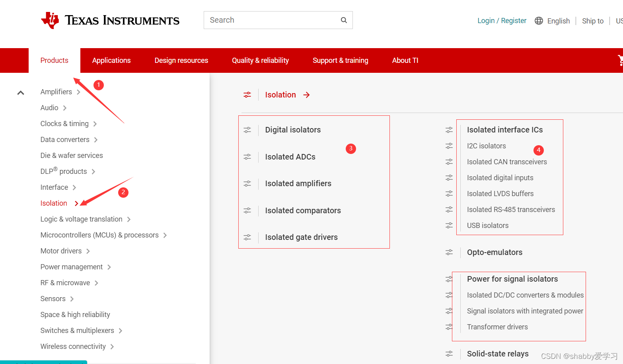The height and width of the screenshot is (364, 623).
Task: Open the About TI menu
Action: [x=405, y=60]
